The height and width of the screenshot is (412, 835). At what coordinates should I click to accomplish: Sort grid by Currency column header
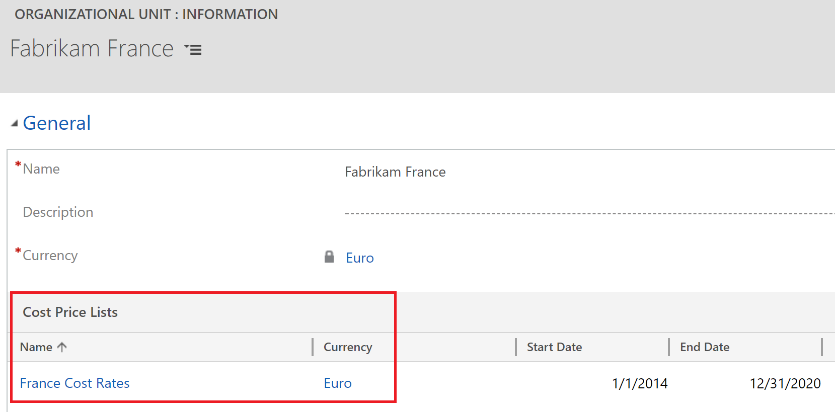click(348, 347)
